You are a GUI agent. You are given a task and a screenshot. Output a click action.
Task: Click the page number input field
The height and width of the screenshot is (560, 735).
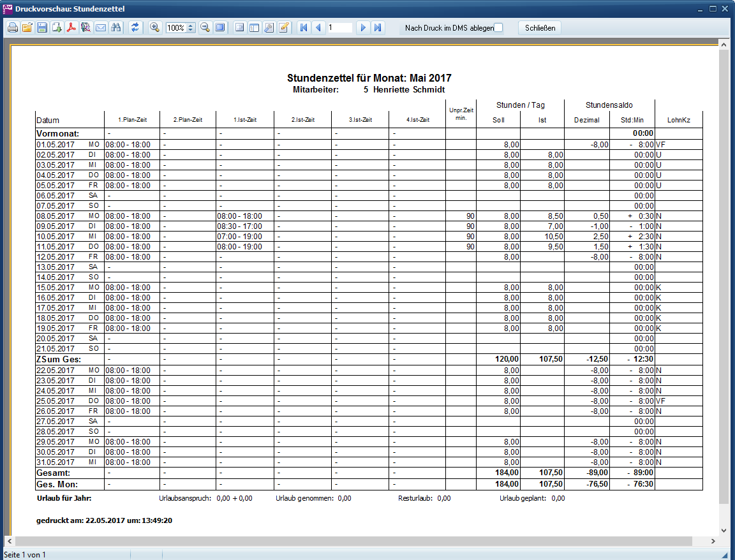(x=339, y=28)
